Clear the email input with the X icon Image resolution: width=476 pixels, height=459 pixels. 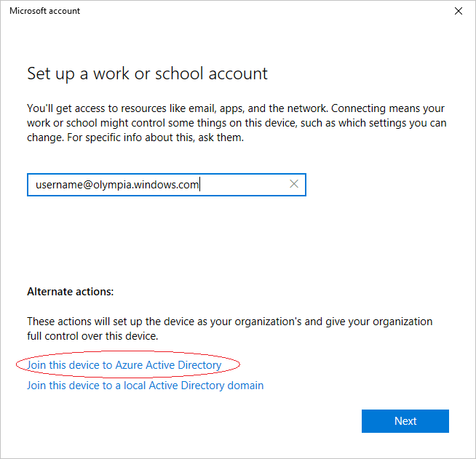293,184
